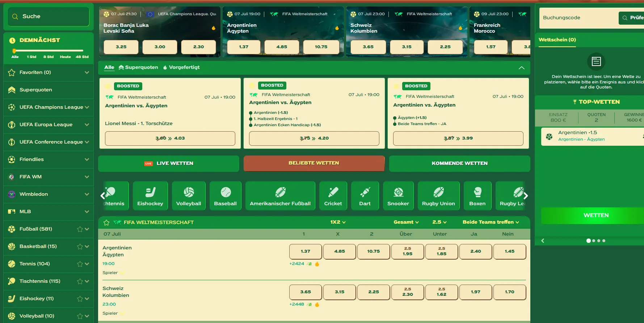The image size is (644, 323).
Task: Click the Friendlies ball icon
Action: 12,160
